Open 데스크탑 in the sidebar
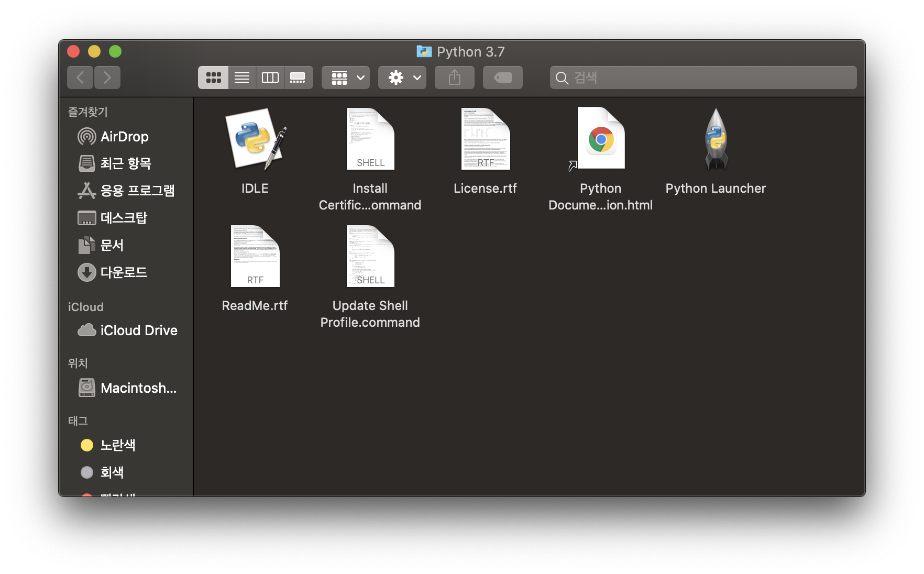 pos(126,218)
